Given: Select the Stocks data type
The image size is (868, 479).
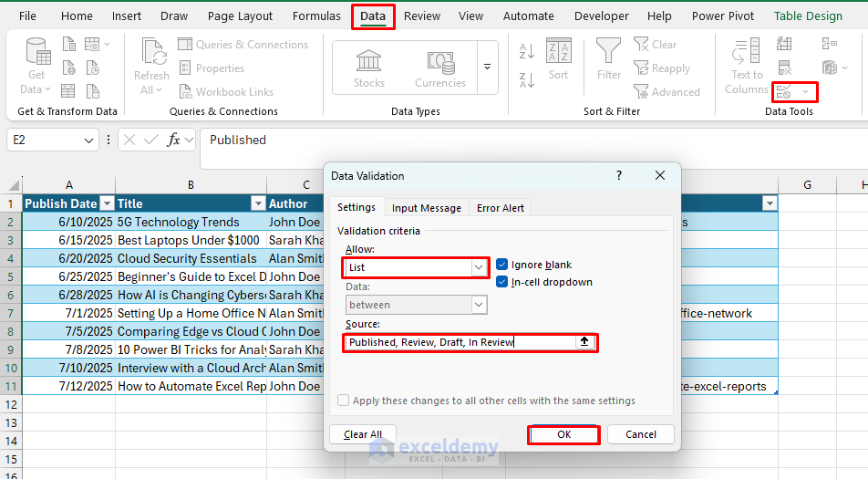Looking at the screenshot, I should (x=368, y=68).
